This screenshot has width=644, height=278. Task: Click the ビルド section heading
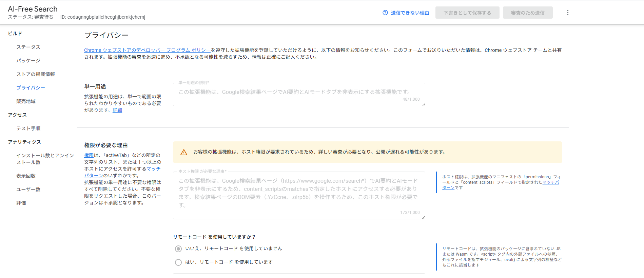(x=15, y=34)
